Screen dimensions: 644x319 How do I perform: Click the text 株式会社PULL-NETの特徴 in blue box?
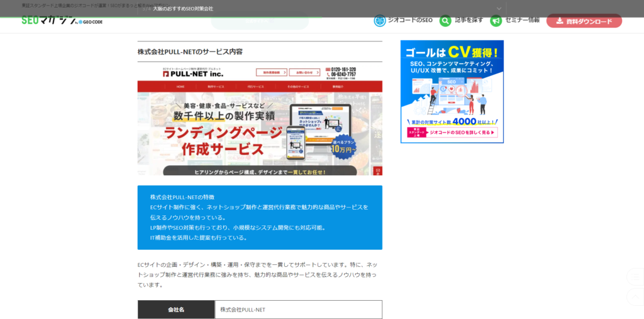point(182,197)
